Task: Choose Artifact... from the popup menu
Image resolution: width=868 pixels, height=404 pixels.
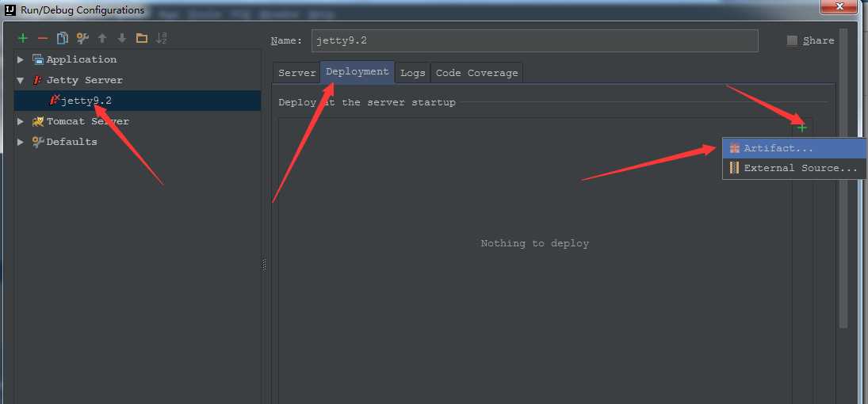Action: coord(794,148)
